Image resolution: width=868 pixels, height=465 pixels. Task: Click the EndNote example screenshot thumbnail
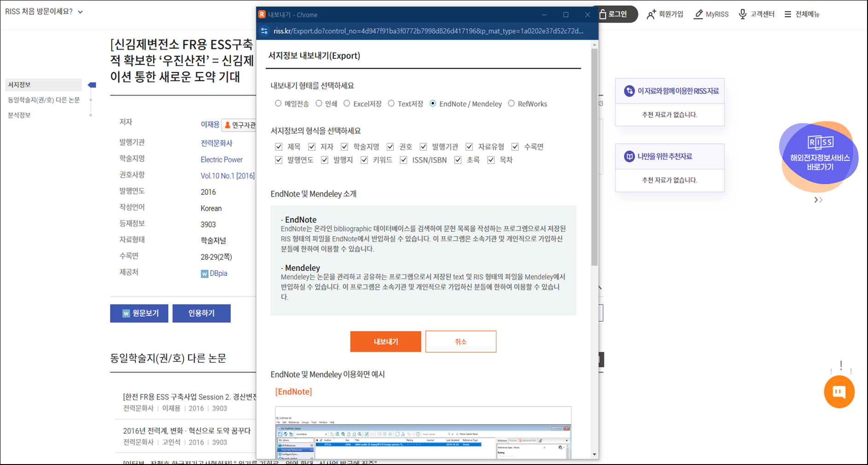[x=423, y=433]
